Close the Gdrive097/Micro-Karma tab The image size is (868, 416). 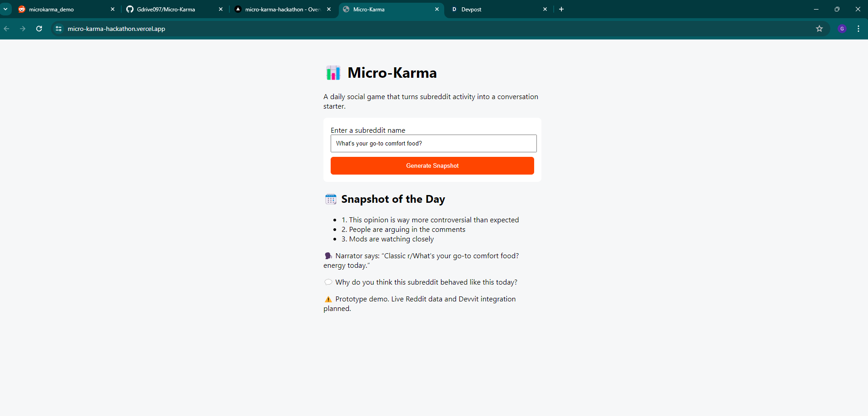(x=221, y=9)
